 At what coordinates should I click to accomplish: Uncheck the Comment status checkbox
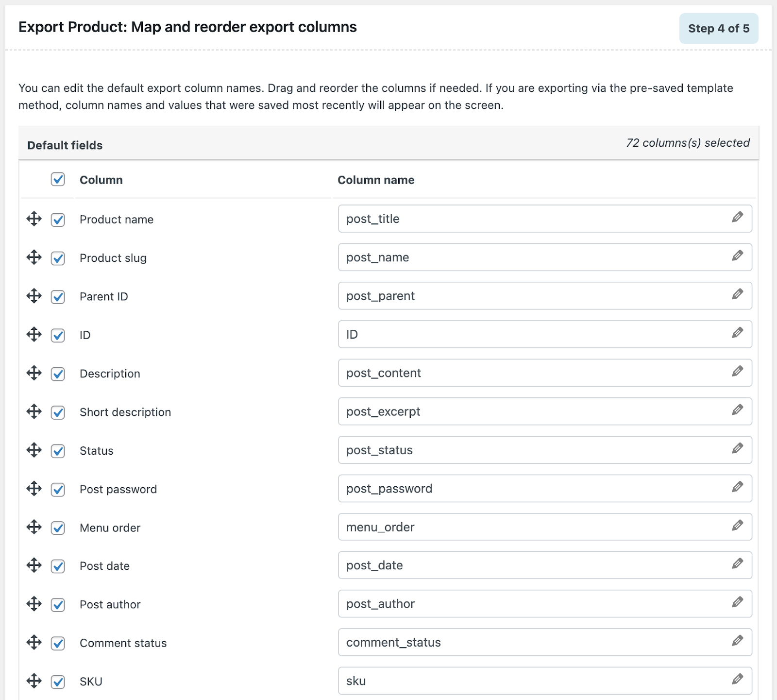click(58, 643)
